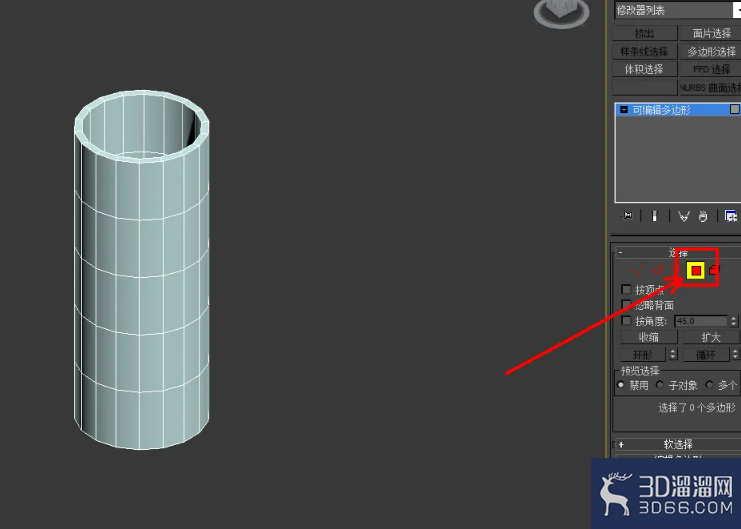Toggle Show End Result icon

click(655, 216)
